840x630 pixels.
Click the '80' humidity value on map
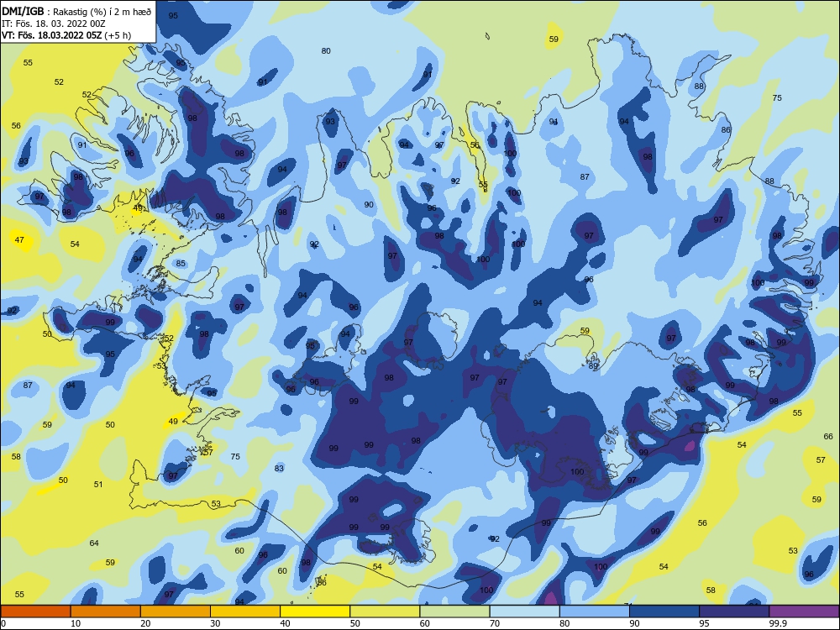click(x=326, y=51)
